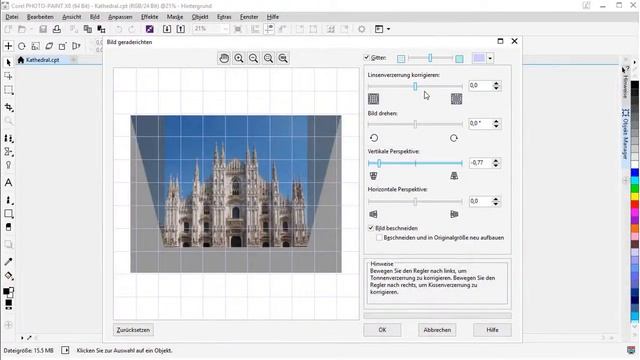The width and height of the screenshot is (640, 360).
Task: Click the Hilfe button in dialog
Action: [x=492, y=330]
